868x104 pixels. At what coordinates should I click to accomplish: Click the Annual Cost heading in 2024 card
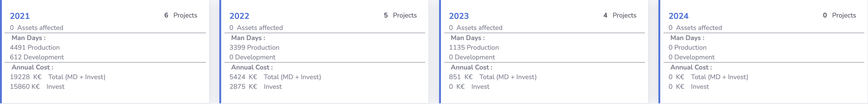click(x=691, y=67)
